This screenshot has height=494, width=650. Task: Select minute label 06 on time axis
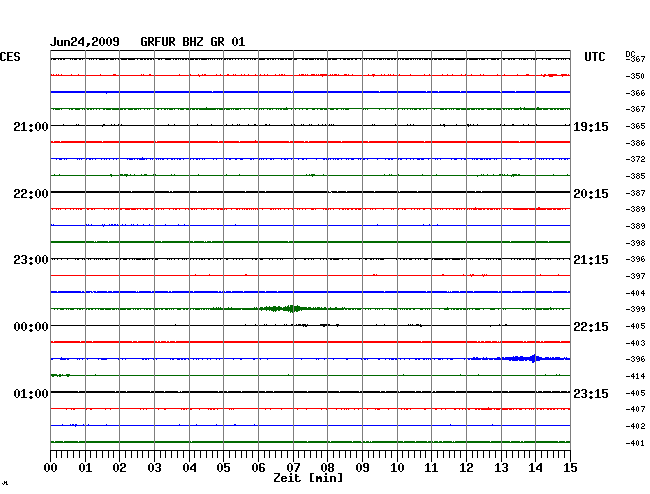point(258,468)
